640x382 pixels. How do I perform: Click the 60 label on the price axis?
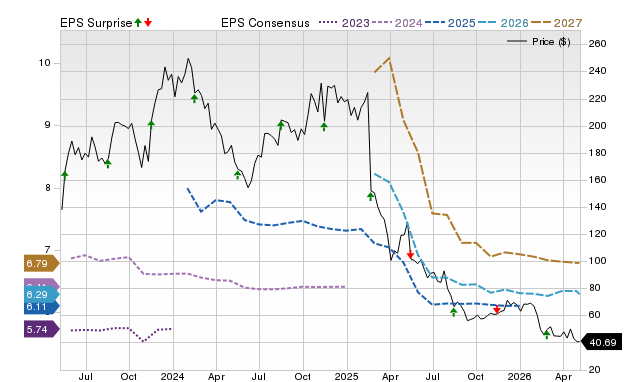[x=594, y=315]
